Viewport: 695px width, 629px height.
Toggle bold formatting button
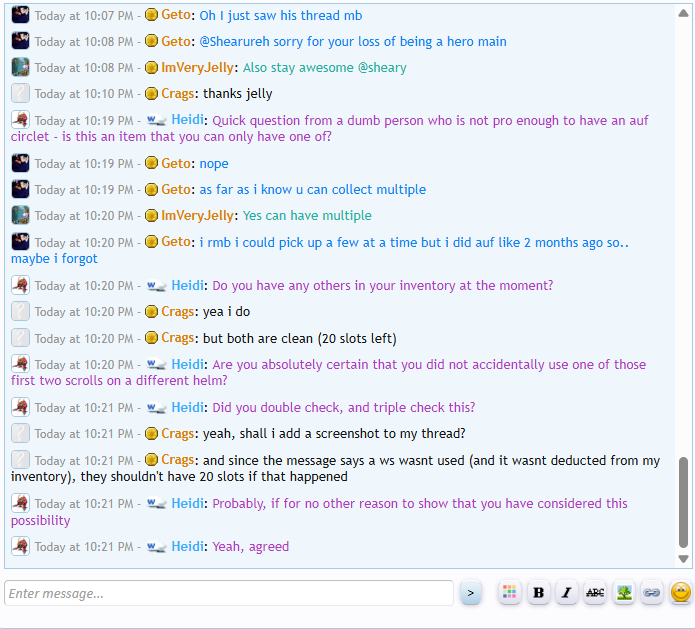tap(538, 592)
